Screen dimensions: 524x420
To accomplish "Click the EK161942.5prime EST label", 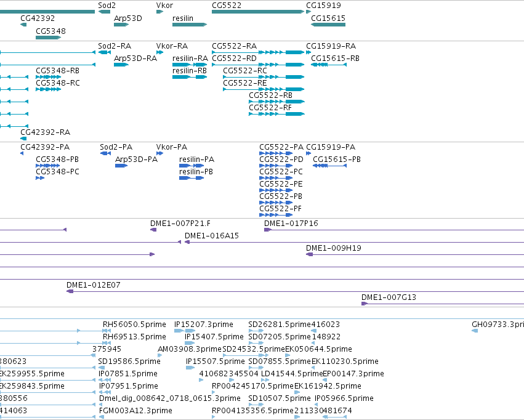I will click(328, 386).
